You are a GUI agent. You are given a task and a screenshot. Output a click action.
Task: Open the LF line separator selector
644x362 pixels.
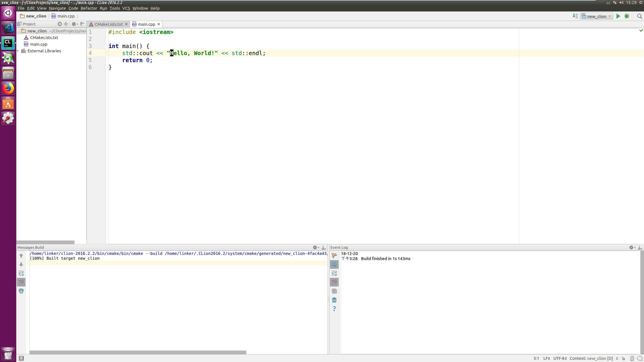[x=547, y=358]
